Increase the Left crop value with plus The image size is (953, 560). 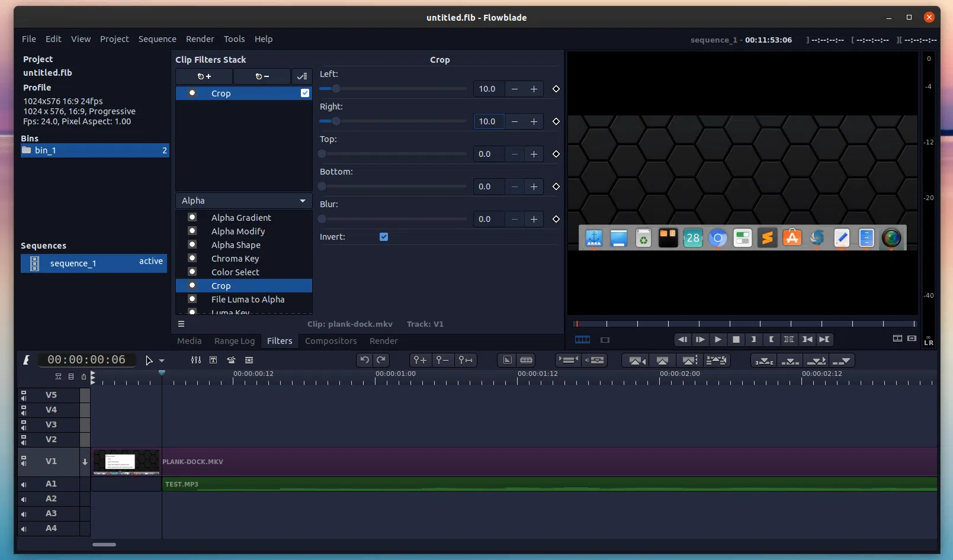(x=534, y=89)
